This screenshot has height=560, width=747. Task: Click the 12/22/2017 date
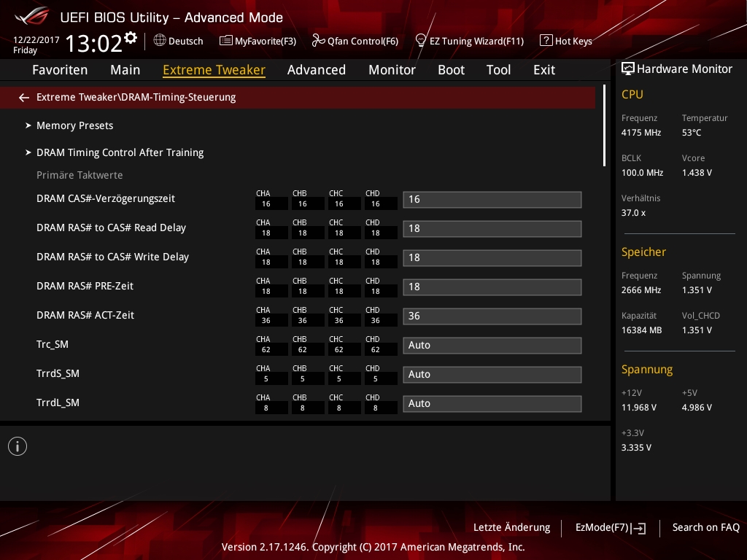coord(36,40)
